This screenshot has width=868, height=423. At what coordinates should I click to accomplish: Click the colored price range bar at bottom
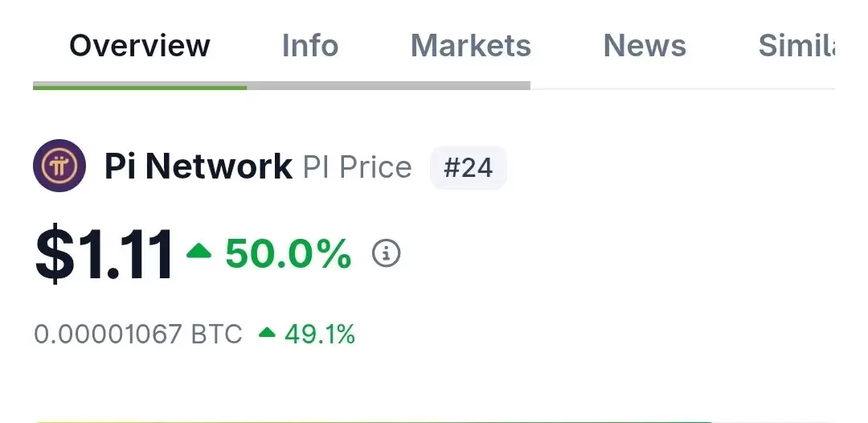pyautogui.click(x=374, y=421)
